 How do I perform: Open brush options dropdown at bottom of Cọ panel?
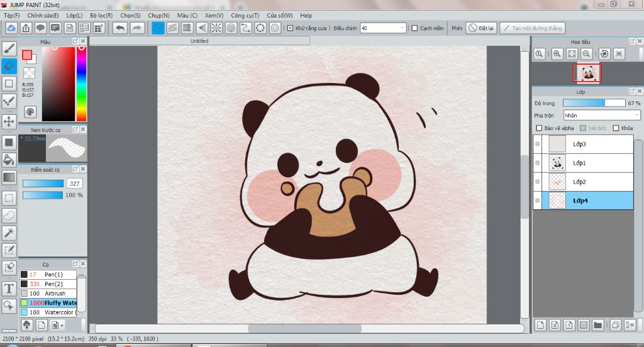[x=57, y=325]
